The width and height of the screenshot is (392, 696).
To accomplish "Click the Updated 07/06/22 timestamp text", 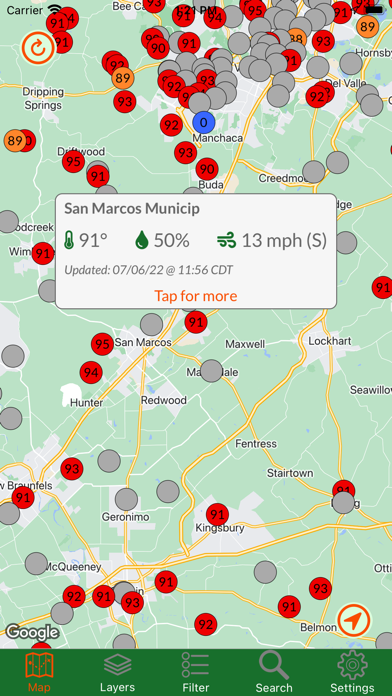I will [148, 270].
